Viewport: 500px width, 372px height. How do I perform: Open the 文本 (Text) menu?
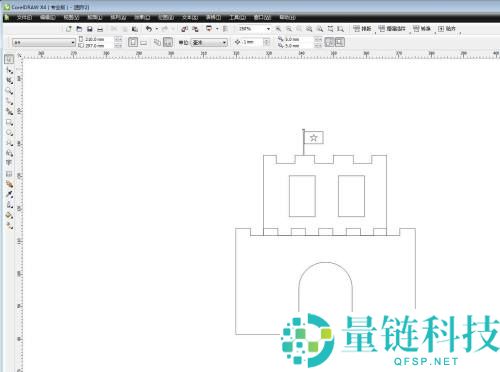pos(190,17)
